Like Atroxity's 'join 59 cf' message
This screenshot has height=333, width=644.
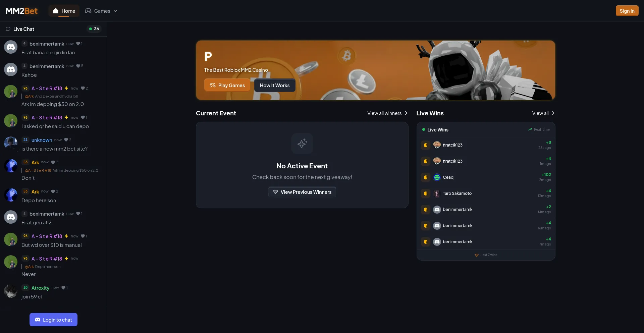pos(64,288)
